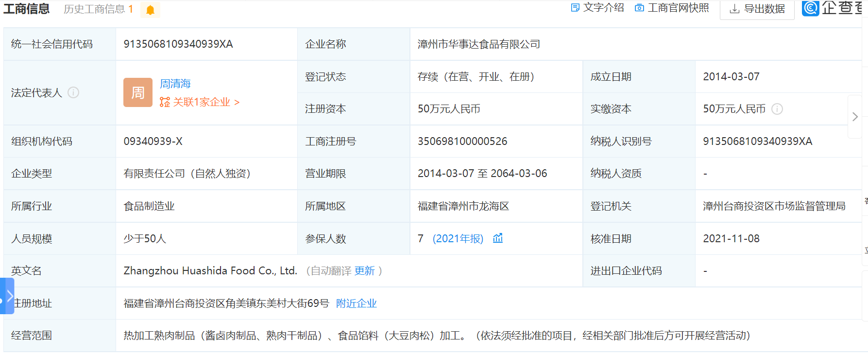Viewport: 868px width, 357px height.
Task: Click the 工商注册号 label cell
Action: pos(354,142)
